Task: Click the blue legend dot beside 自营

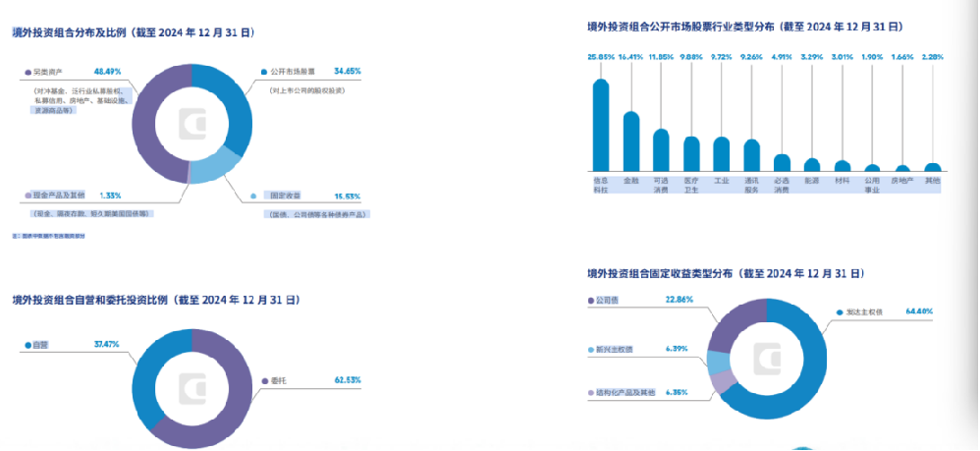Action: coord(26,346)
